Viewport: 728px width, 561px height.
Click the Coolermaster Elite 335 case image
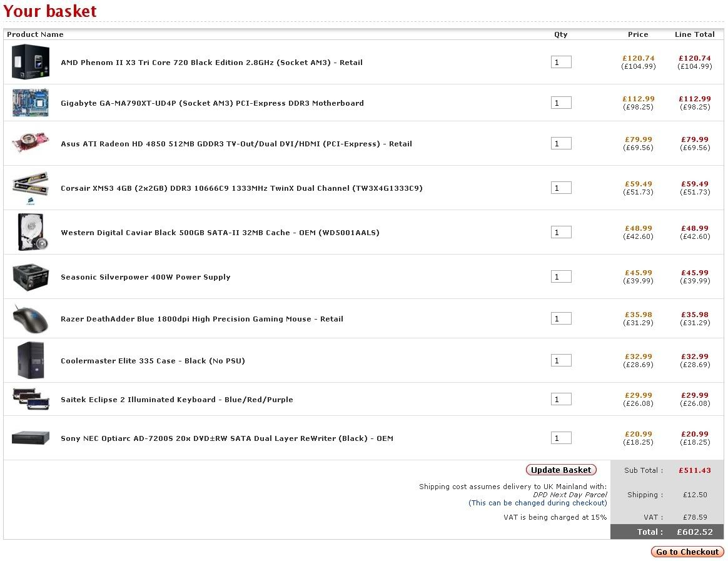31,360
